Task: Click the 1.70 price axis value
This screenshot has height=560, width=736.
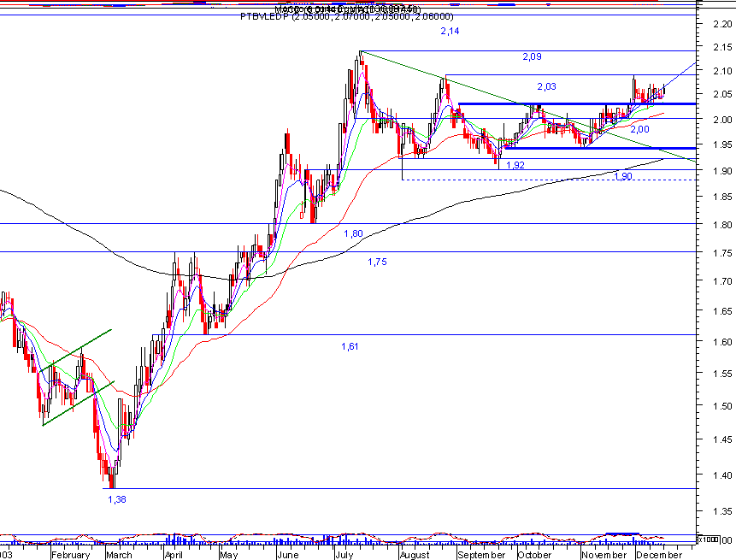Action: [722, 281]
